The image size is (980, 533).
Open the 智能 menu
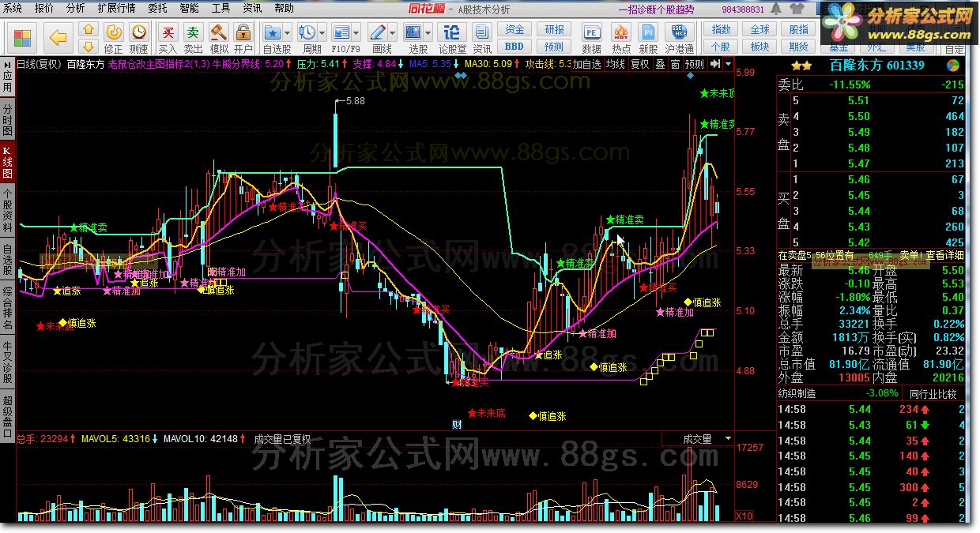click(190, 9)
